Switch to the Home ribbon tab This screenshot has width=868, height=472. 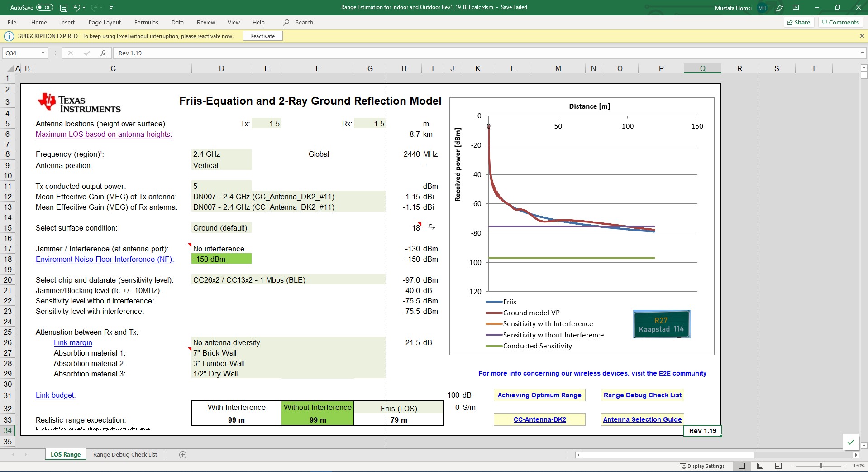tap(39, 22)
